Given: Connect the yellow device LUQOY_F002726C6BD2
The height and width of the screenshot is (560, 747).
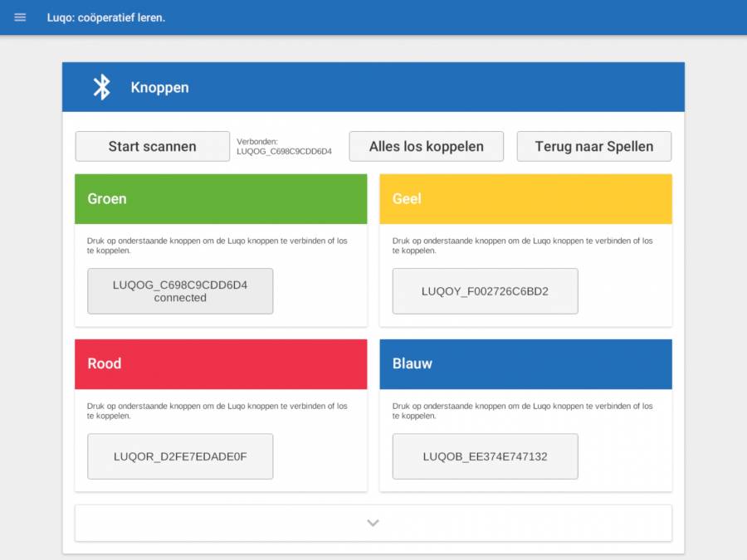Looking at the screenshot, I should click(x=485, y=291).
